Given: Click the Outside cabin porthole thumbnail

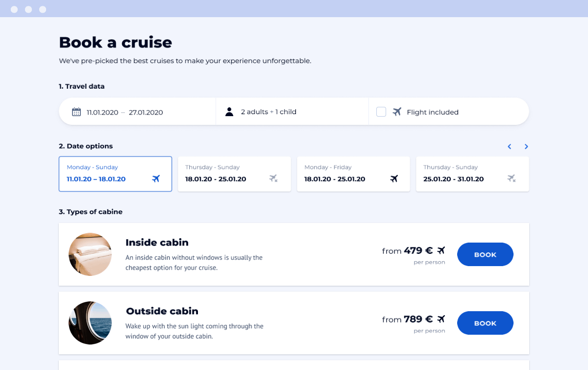Looking at the screenshot, I should coord(90,323).
